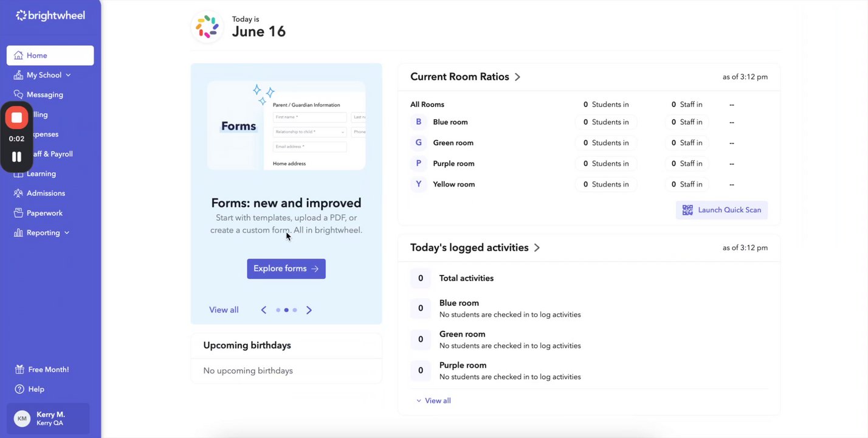868x438 pixels.
Task: Go to previous carousel slide
Action: [264, 310]
